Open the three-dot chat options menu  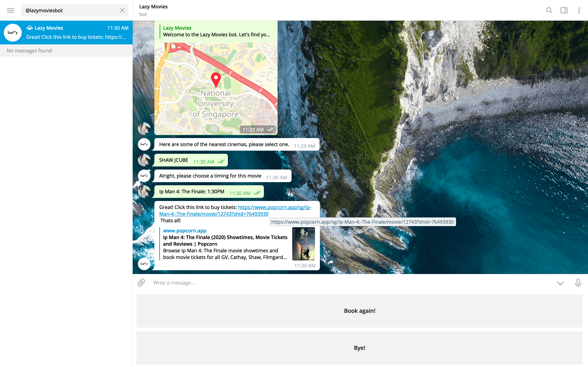pyautogui.click(x=579, y=10)
